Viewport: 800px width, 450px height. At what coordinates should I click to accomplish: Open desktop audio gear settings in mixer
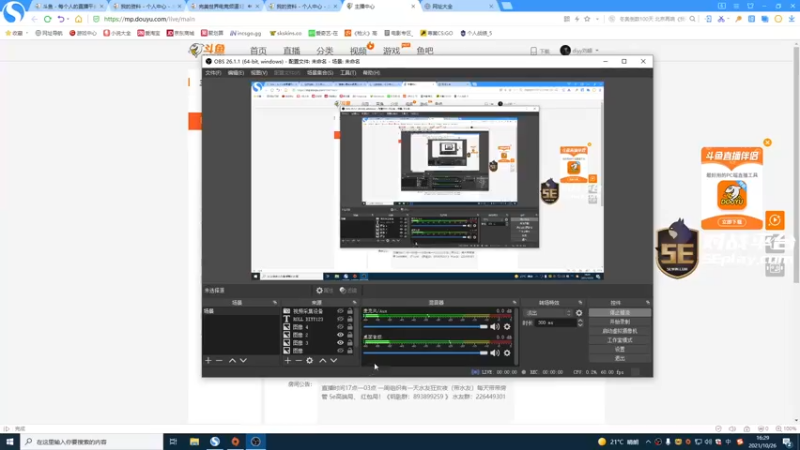point(507,353)
